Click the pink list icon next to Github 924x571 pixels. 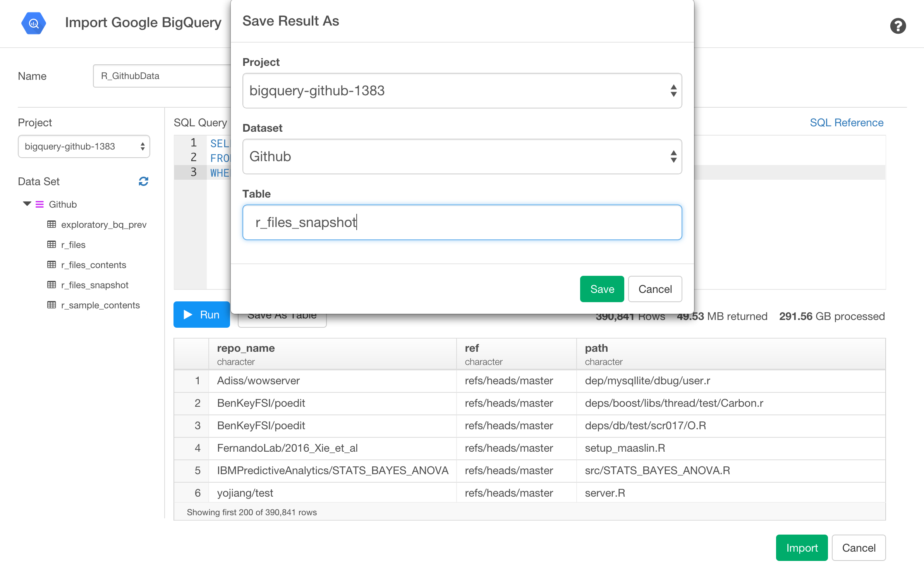39,204
